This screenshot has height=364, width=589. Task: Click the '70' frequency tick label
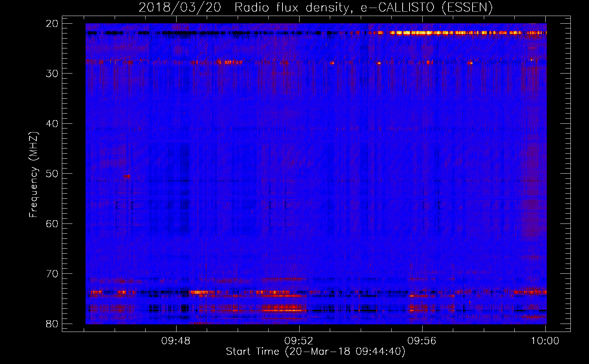(52, 274)
